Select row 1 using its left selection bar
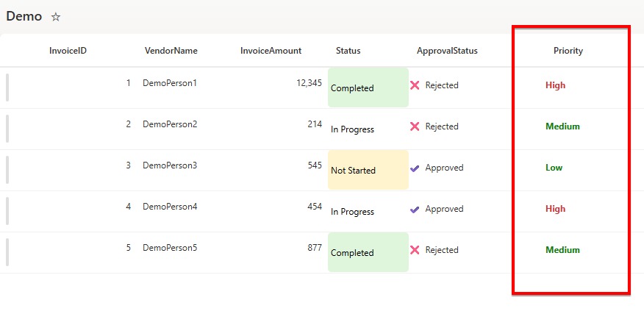The image size is (644, 314). point(7,88)
